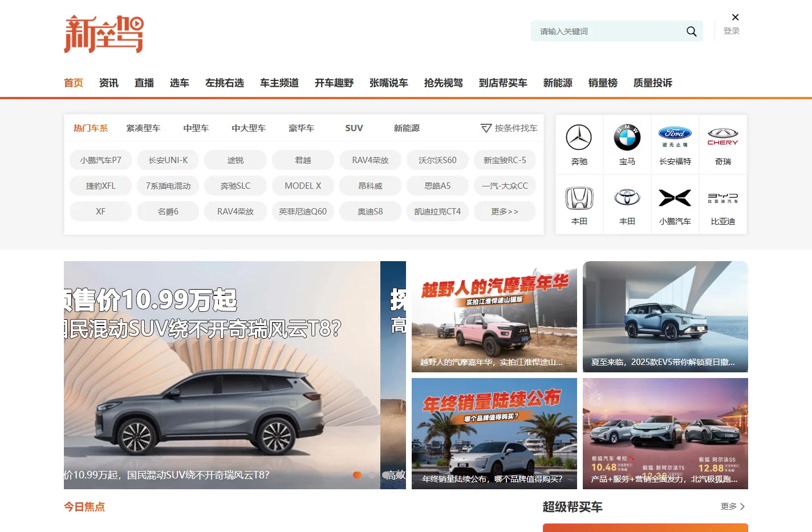
Task: Select the 热门车系 tab
Action: [x=91, y=128]
